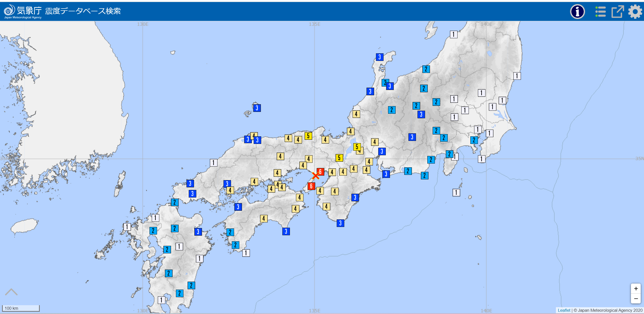Zoom in the map with plus button
This screenshot has width=644, height=314.
(x=636, y=289)
